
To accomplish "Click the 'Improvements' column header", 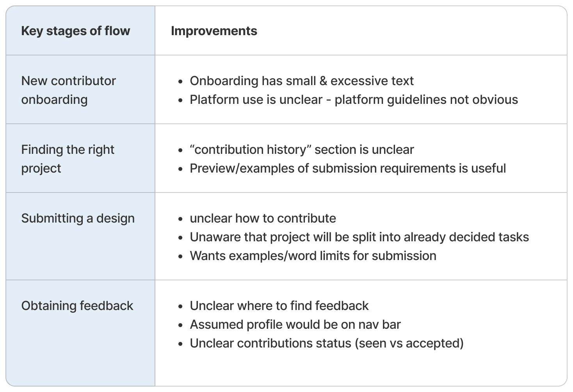I will point(361,30).
